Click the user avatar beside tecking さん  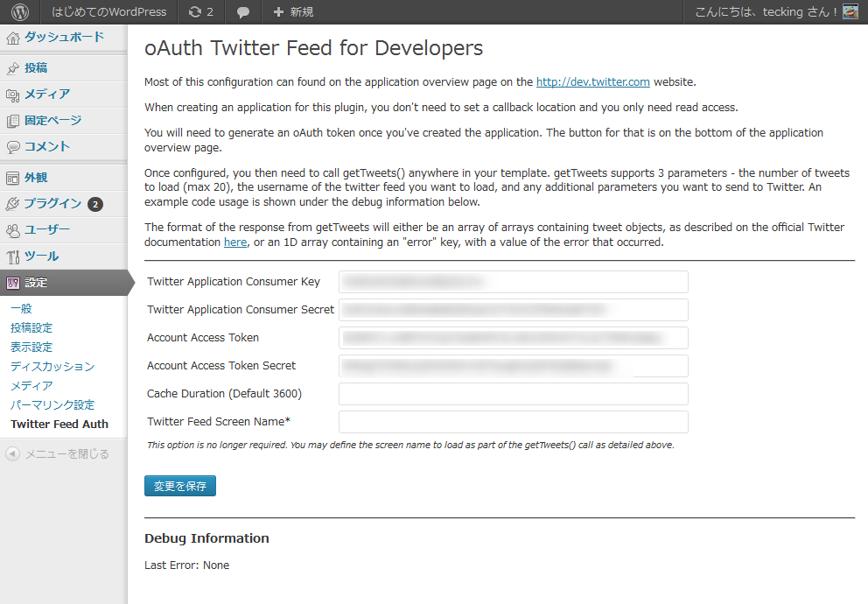(x=850, y=11)
